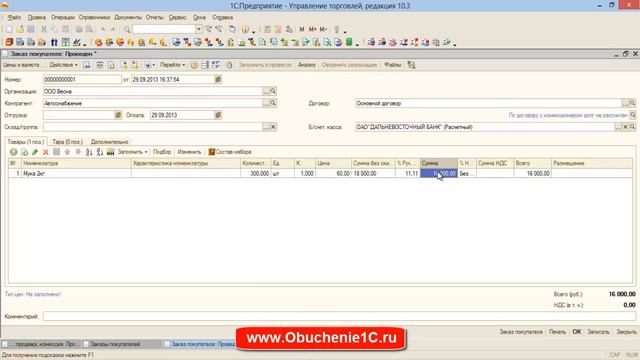Click the Анализ button
This screenshot has width=640, height=360.
coord(307,65)
